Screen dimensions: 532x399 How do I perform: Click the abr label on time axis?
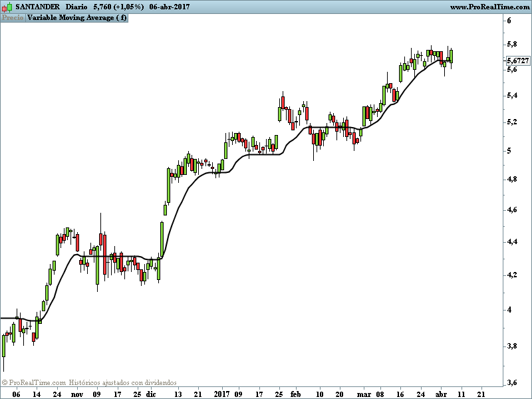(x=441, y=394)
